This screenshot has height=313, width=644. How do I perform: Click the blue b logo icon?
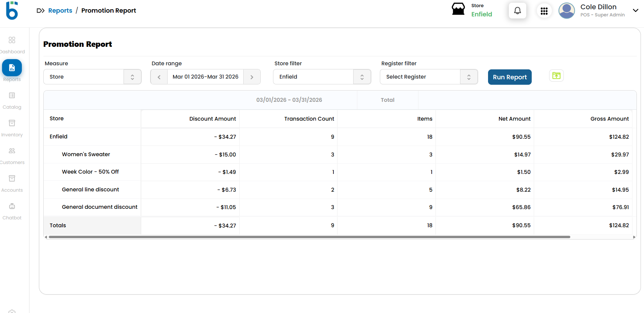[x=12, y=10]
